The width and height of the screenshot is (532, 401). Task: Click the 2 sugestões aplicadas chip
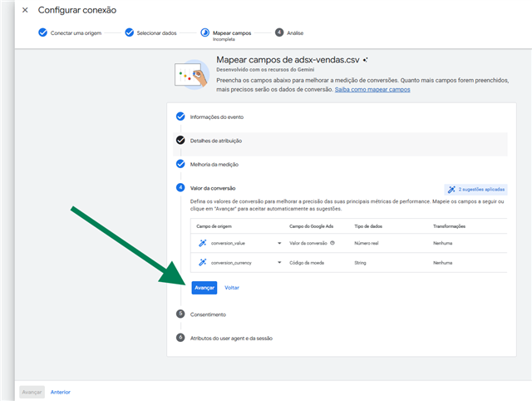pos(475,190)
